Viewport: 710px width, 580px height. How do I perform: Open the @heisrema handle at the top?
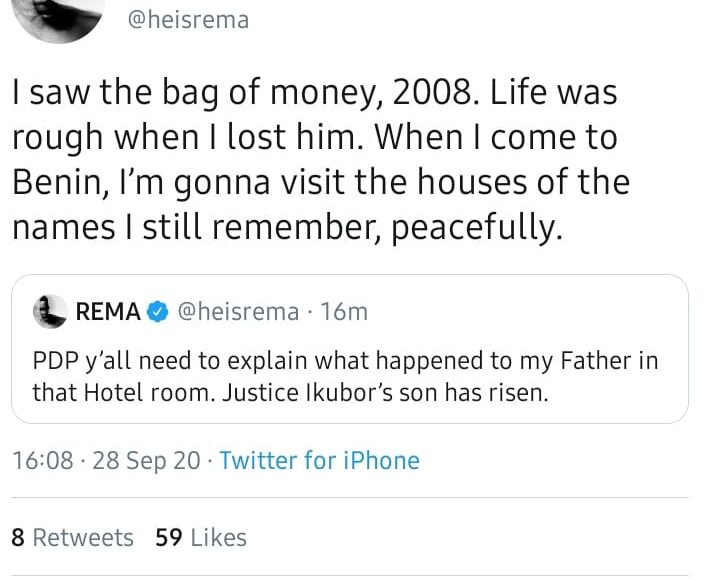coord(189,19)
